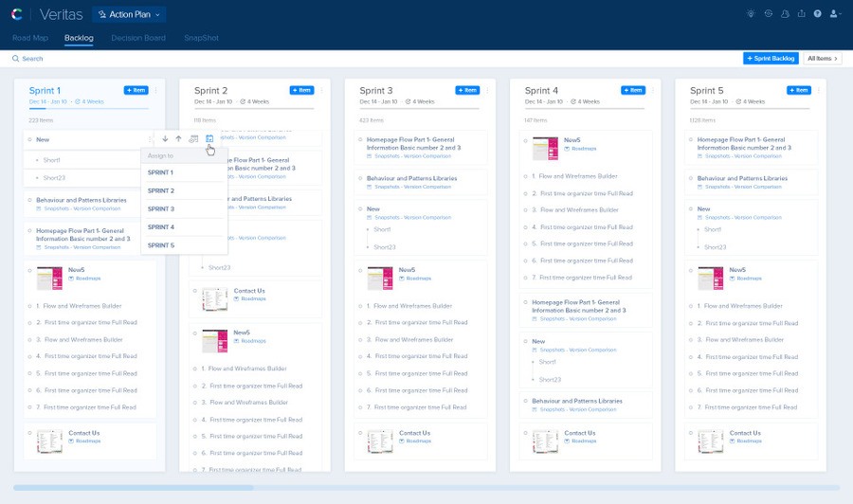This screenshot has height=504, width=853.
Task: Click the search magnifier icon
Action: tap(16, 58)
